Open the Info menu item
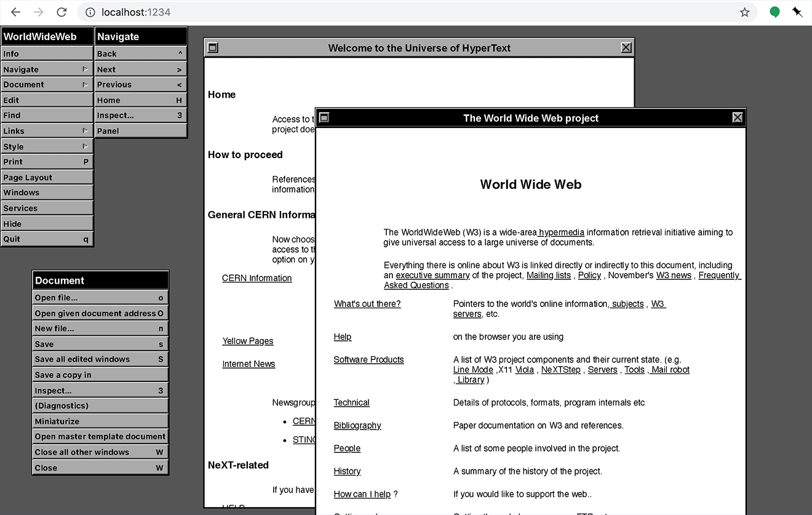This screenshot has height=515, width=812. pyautogui.click(x=47, y=54)
